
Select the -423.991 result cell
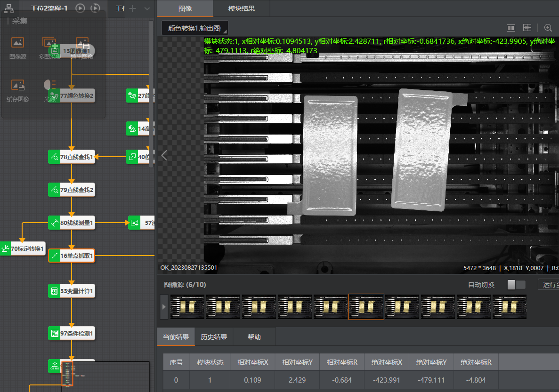click(387, 380)
